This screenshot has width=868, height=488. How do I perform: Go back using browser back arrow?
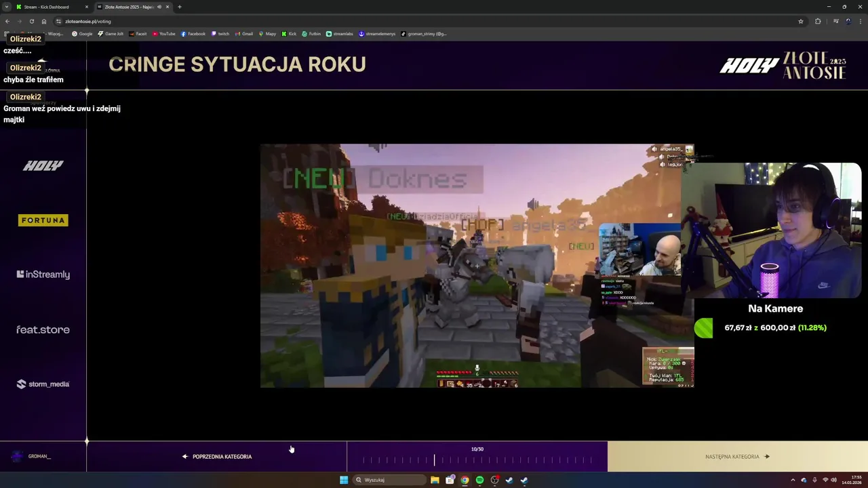(x=7, y=21)
